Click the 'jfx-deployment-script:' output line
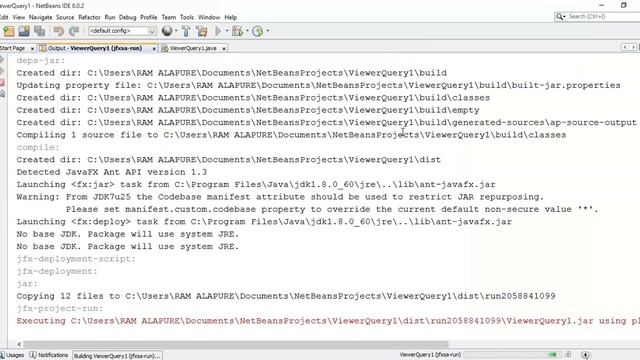The height and width of the screenshot is (360, 640). 76,259
